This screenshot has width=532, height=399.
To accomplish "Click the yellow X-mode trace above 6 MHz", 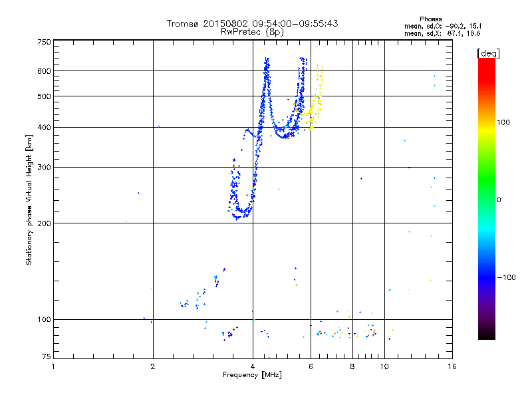I will pyautogui.click(x=317, y=98).
